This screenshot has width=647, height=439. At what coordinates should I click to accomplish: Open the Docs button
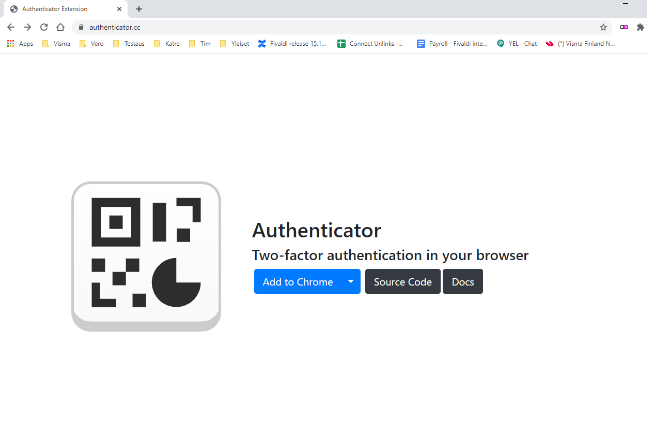coord(463,282)
